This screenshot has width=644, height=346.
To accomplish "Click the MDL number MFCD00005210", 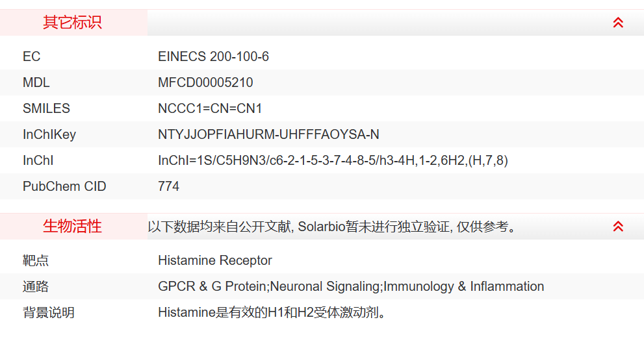I will tap(205, 82).
